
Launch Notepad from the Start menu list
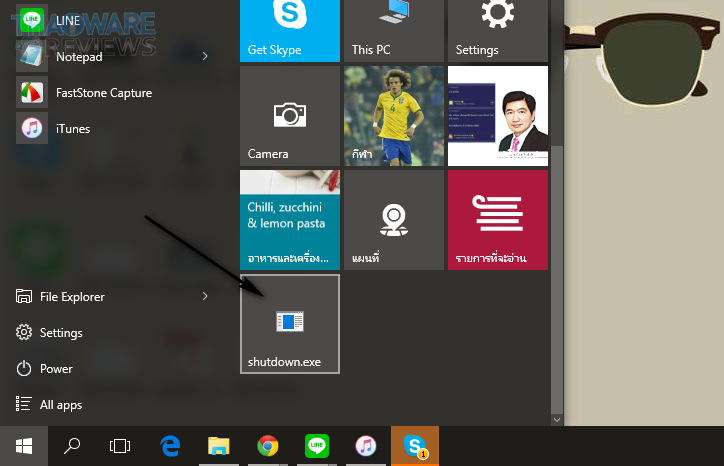click(103, 56)
